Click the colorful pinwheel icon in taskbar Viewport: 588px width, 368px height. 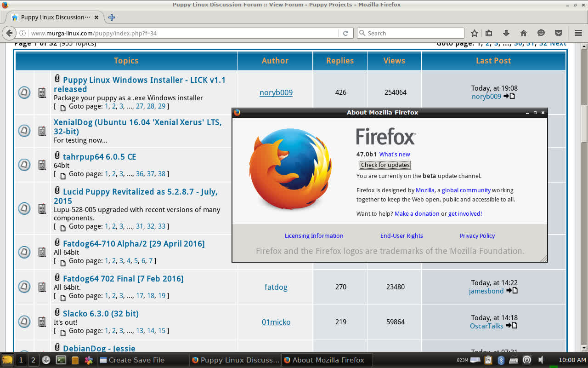(89, 360)
